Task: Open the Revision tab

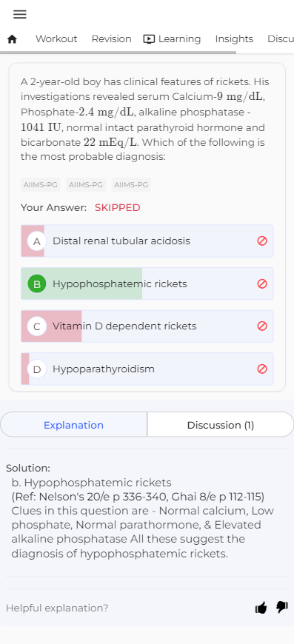Action: pyautogui.click(x=111, y=39)
